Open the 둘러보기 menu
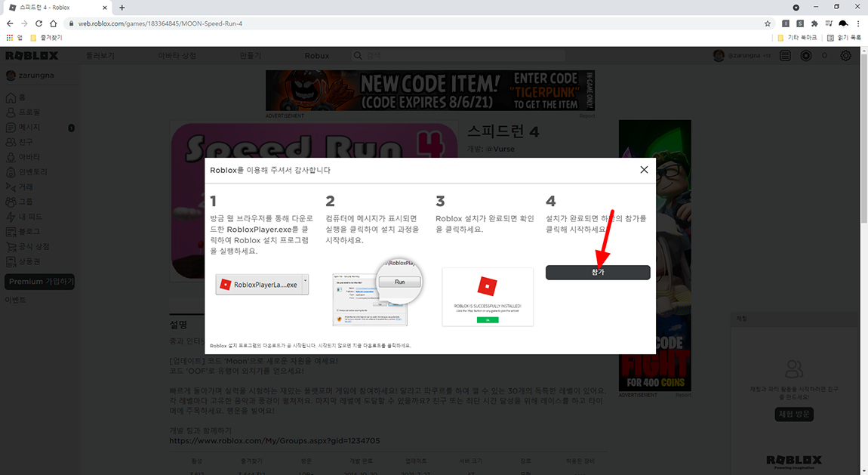868x475 pixels. click(x=100, y=55)
